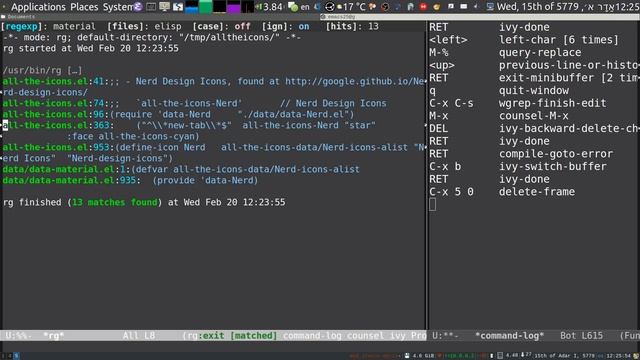Open the calendar from the panel clock

(568, 7)
